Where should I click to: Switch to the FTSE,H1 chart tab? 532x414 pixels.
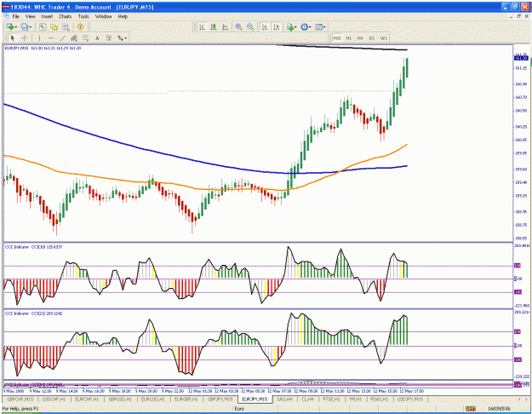pos(331,399)
